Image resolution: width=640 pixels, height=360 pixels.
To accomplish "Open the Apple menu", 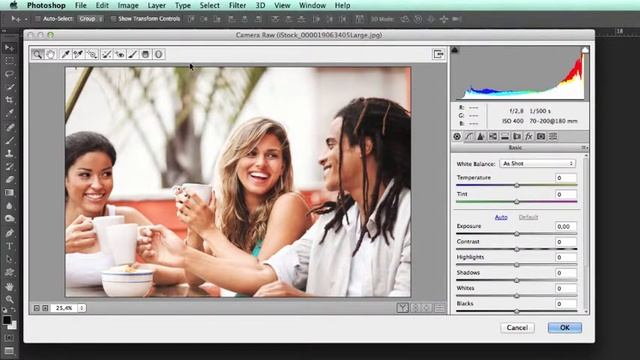I will (x=13, y=5).
